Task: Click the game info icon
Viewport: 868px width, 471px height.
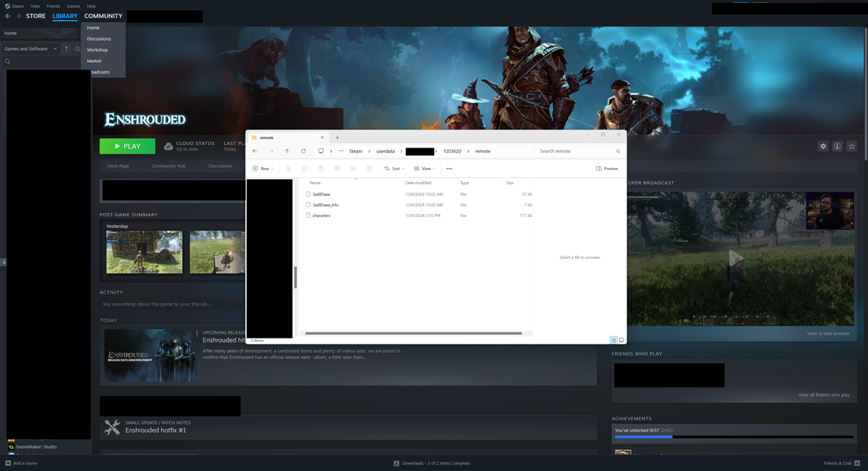Action: click(838, 146)
